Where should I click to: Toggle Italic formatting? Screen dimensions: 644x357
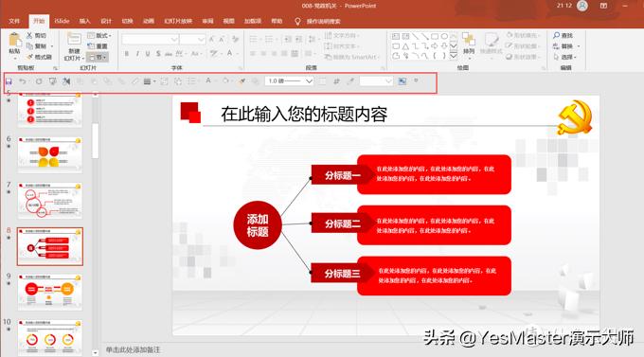[x=137, y=53]
